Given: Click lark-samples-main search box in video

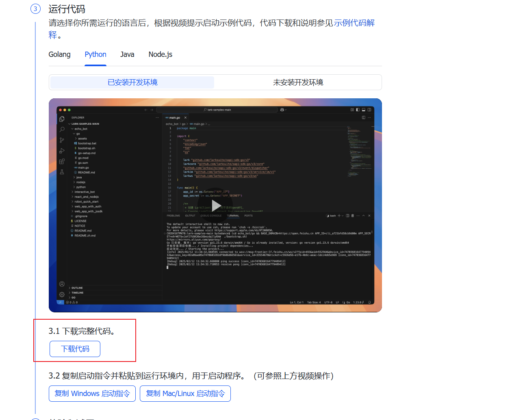Looking at the screenshot, I should coord(217,110).
